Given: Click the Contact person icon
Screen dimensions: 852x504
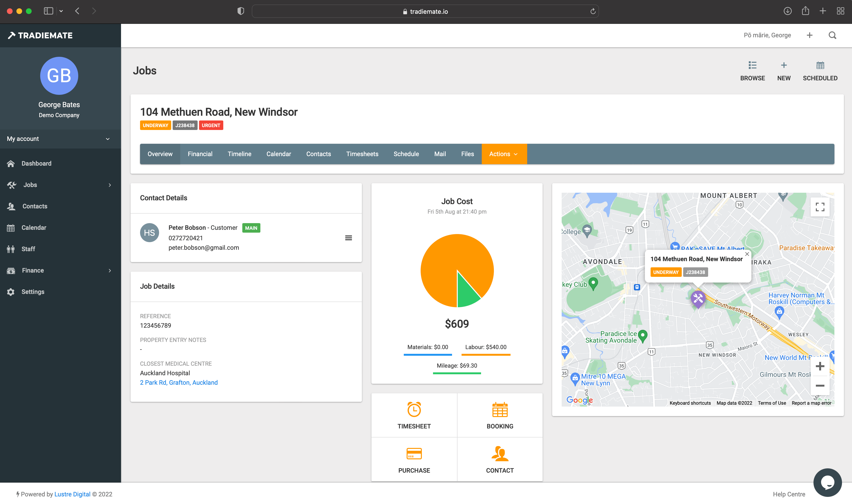Looking at the screenshot, I should pyautogui.click(x=500, y=453).
